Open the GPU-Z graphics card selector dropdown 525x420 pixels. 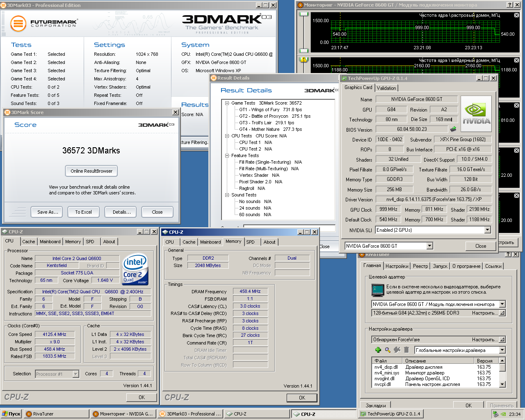click(x=429, y=246)
